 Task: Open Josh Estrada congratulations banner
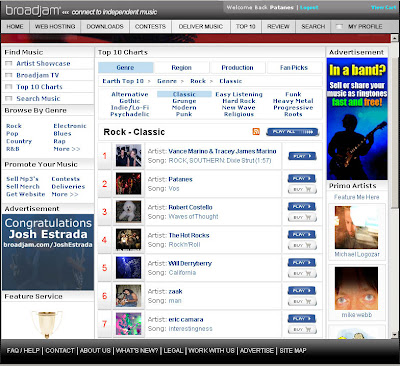(48, 252)
